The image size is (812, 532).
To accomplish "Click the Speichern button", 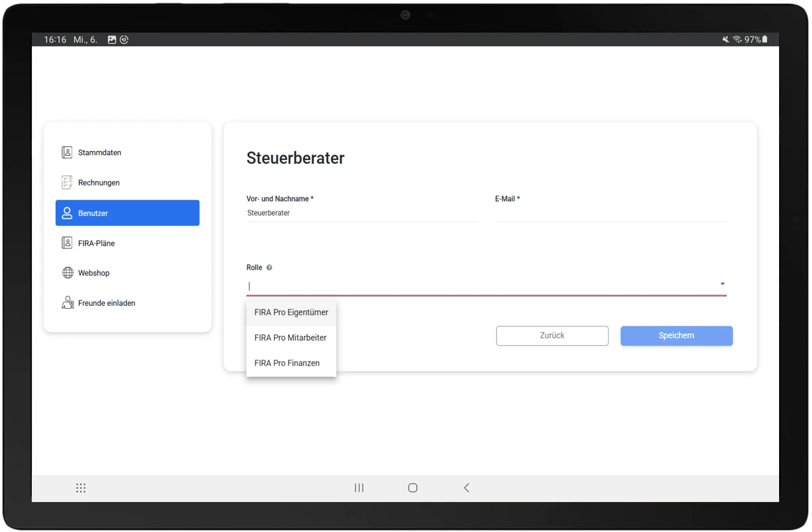I will coord(676,336).
